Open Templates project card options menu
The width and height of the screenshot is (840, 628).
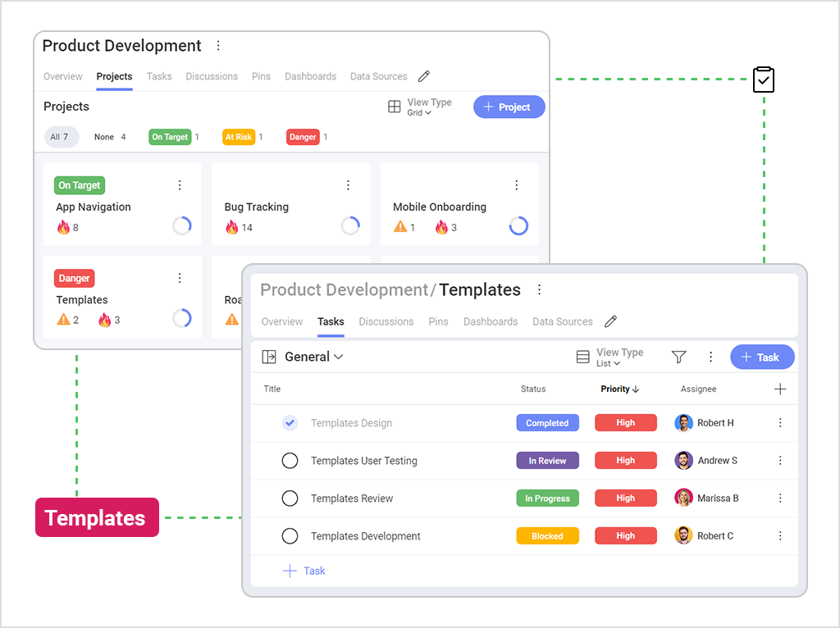point(180,278)
